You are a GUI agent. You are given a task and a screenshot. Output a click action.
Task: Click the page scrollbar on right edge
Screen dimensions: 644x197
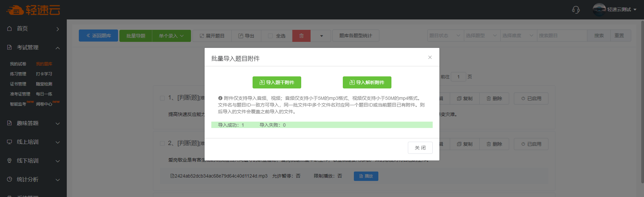(x=642, y=101)
